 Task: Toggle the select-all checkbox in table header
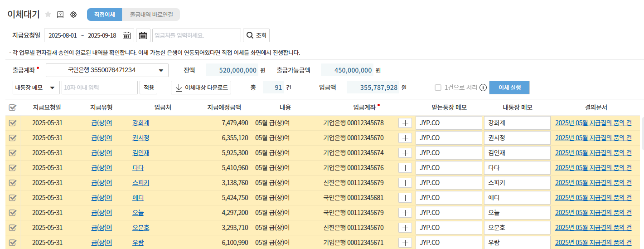(13, 107)
